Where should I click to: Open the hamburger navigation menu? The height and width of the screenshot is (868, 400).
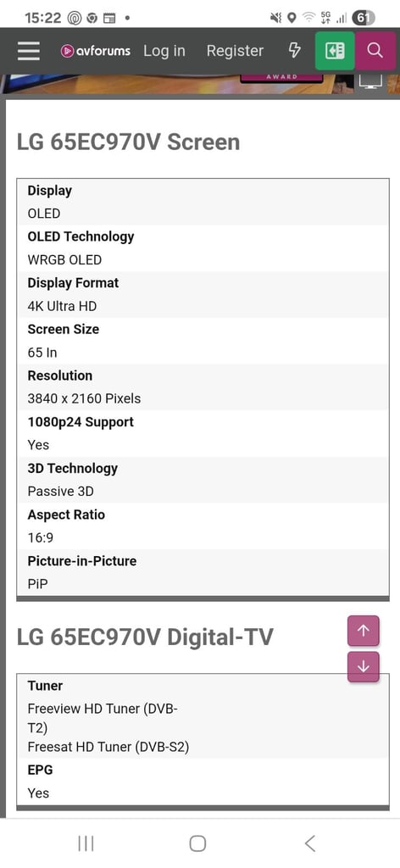tap(28, 51)
